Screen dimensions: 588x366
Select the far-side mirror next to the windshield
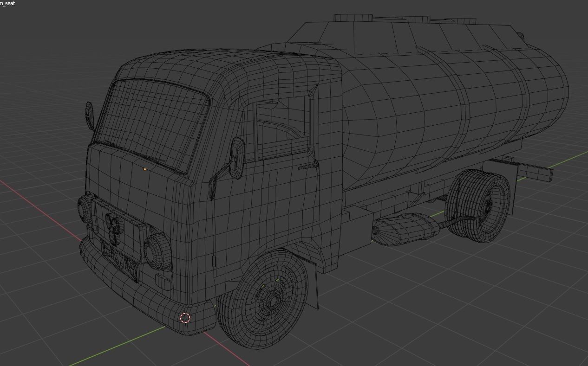coord(90,116)
